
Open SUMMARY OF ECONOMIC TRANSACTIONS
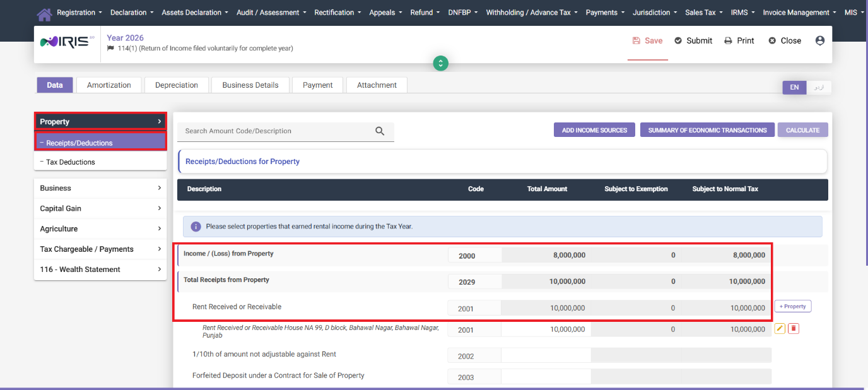pos(707,130)
